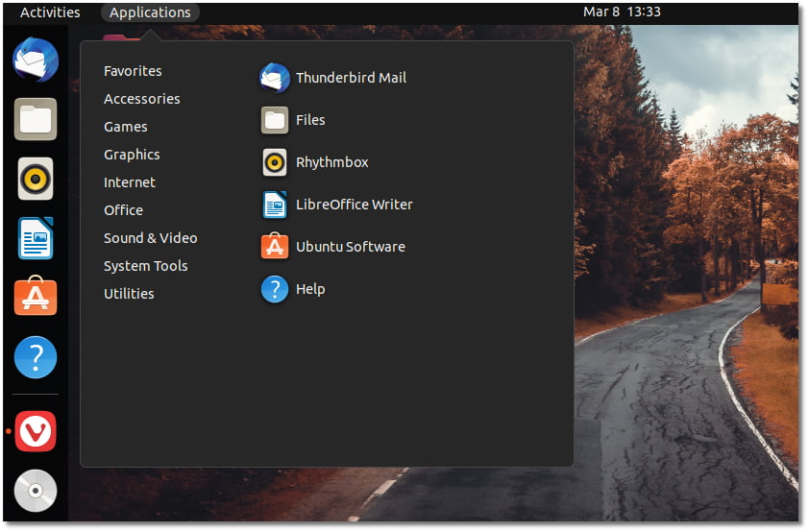Launch Files from the dock
The height and width of the screenshot is (532, 809).
[x=36, y=119]
